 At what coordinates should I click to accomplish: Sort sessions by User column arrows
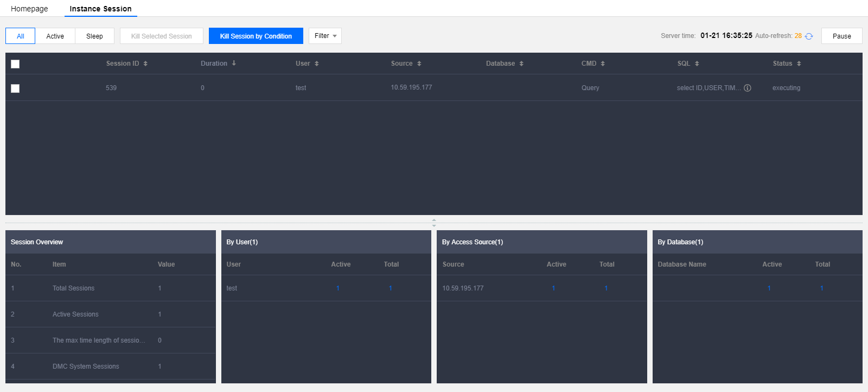(317, 64)
